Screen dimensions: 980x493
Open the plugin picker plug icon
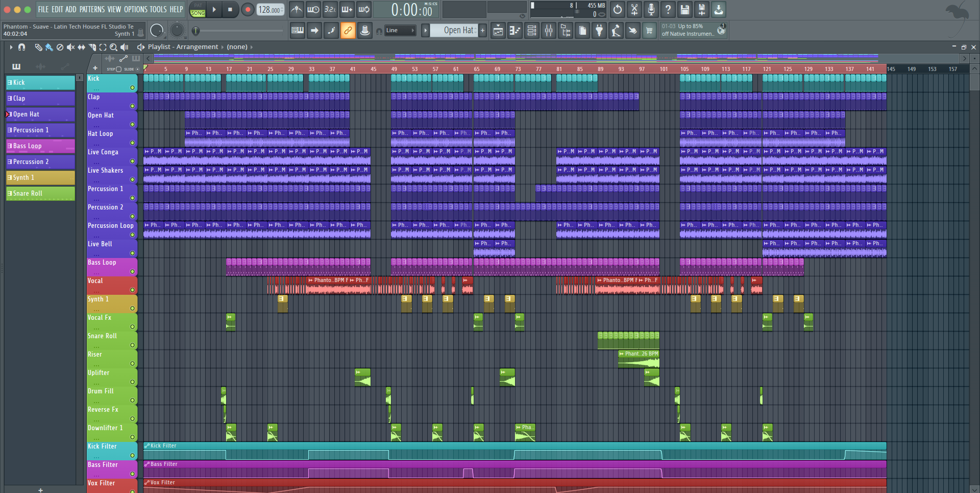point(599,31)
